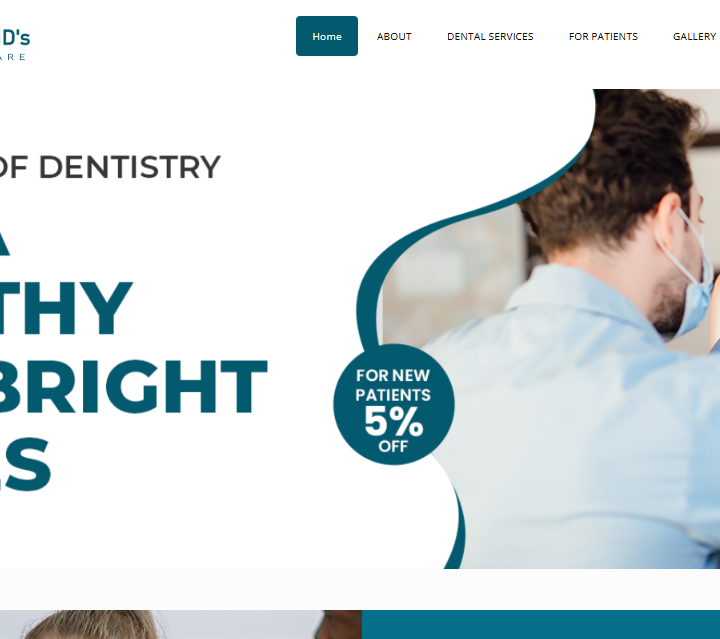Image resolution: width=720 pixels, height=639 pixels.
Task: Click the OFF label in the discount badge
Action: (x=393, y=446)
